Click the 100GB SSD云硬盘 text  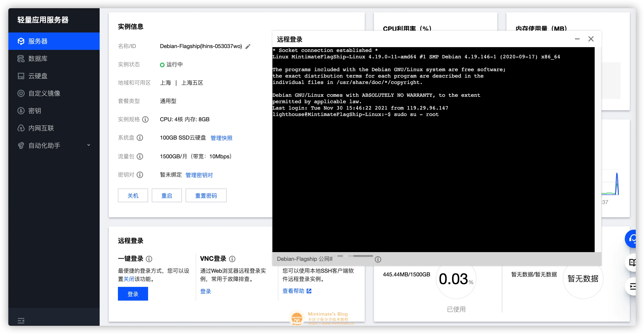tap(183, 137)
